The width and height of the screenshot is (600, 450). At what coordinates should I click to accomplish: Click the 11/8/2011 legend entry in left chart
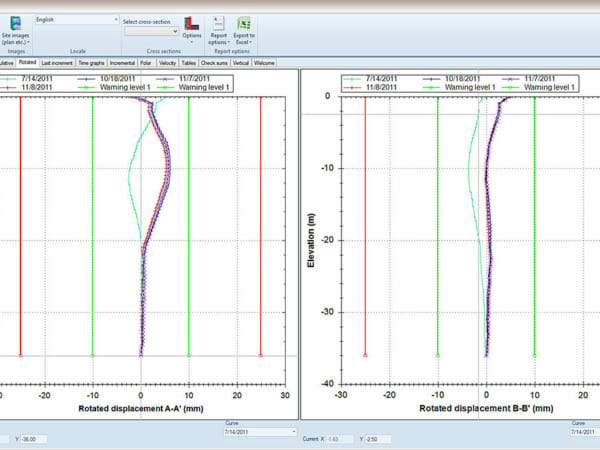tap(27, 87)
